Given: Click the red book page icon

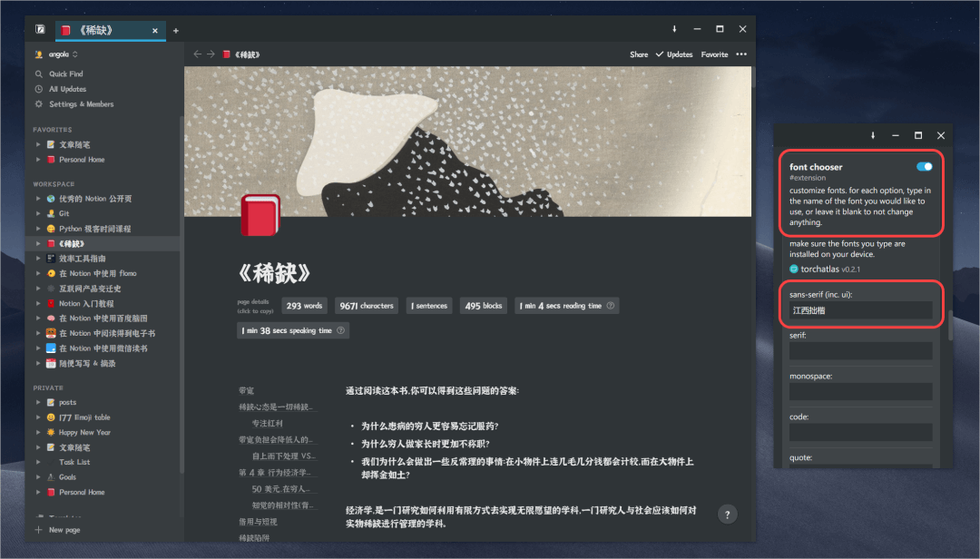Looking at the screenshot, I should pos(260,215).
